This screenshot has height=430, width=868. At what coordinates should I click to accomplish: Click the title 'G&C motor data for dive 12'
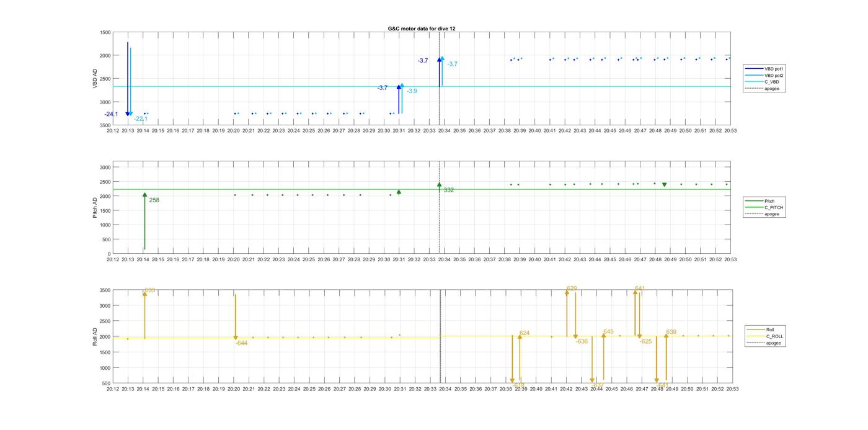422,29
